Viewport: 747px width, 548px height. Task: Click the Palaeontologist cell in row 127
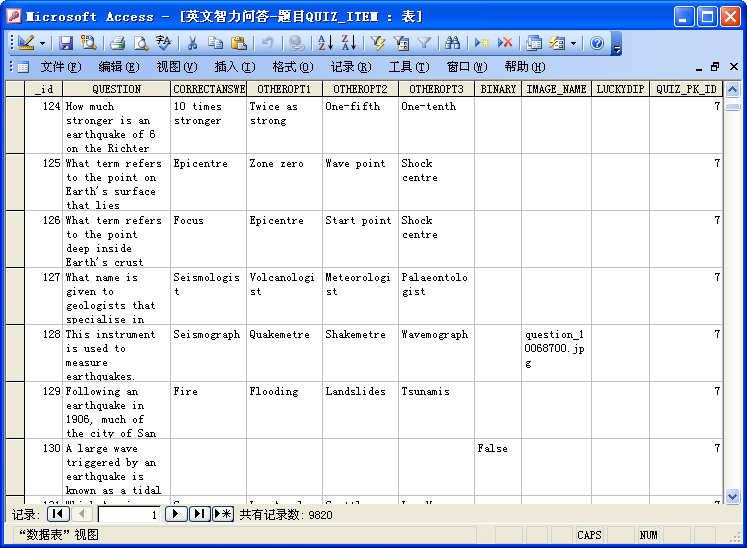[436, 296]
